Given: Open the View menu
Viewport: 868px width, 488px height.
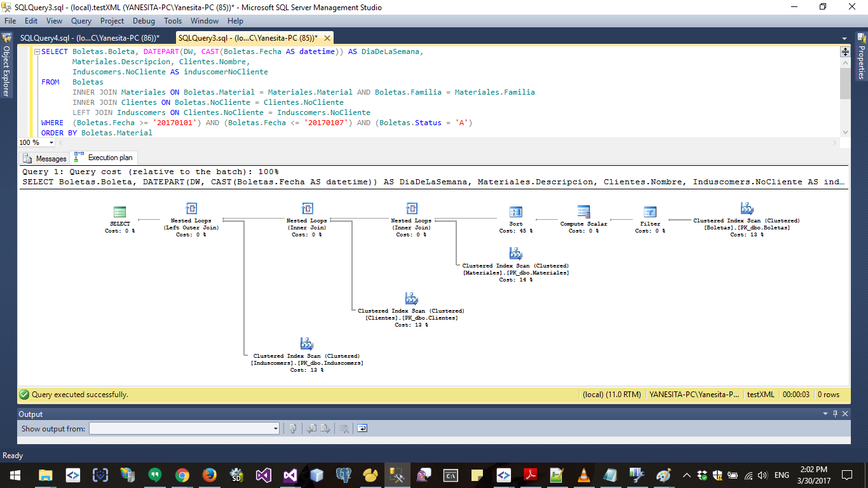Looking at the screenshot, I should click(x=55, y=21).
